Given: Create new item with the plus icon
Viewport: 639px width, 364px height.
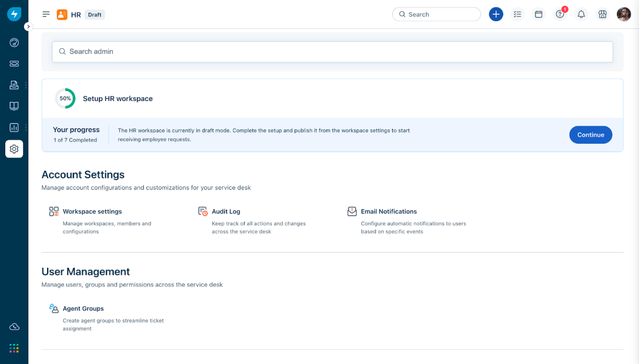Looking at the screenshot, I should [x=496, y=14].
